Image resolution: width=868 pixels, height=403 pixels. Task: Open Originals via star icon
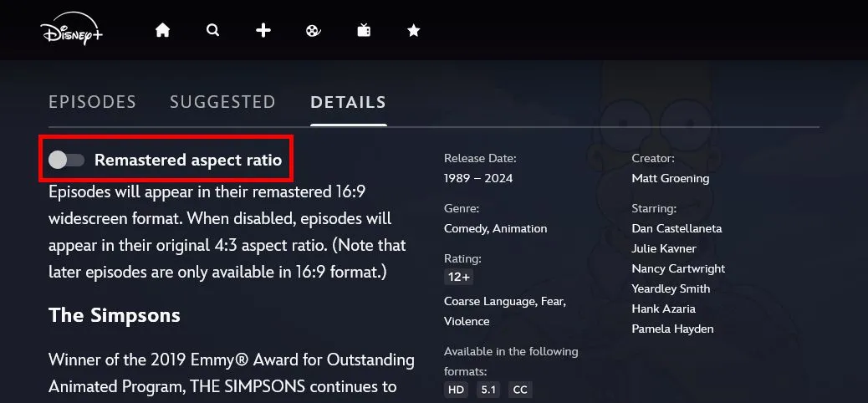414,30
